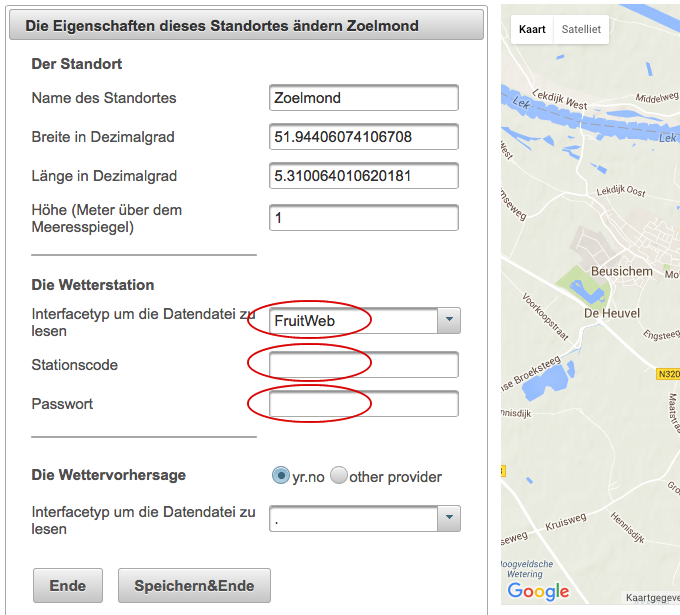The image size is (680, 615).
Task: Click the Middelweg label on the map
Action: (657, 97)
